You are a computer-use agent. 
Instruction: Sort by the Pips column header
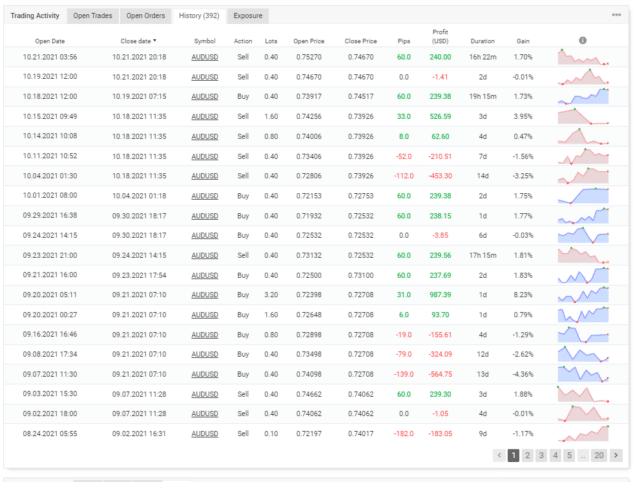point(404,41)
